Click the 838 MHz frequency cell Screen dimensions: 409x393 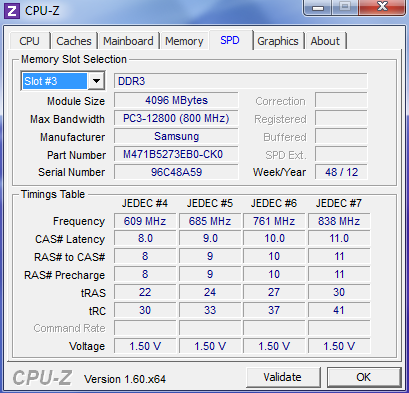(339, 221)
